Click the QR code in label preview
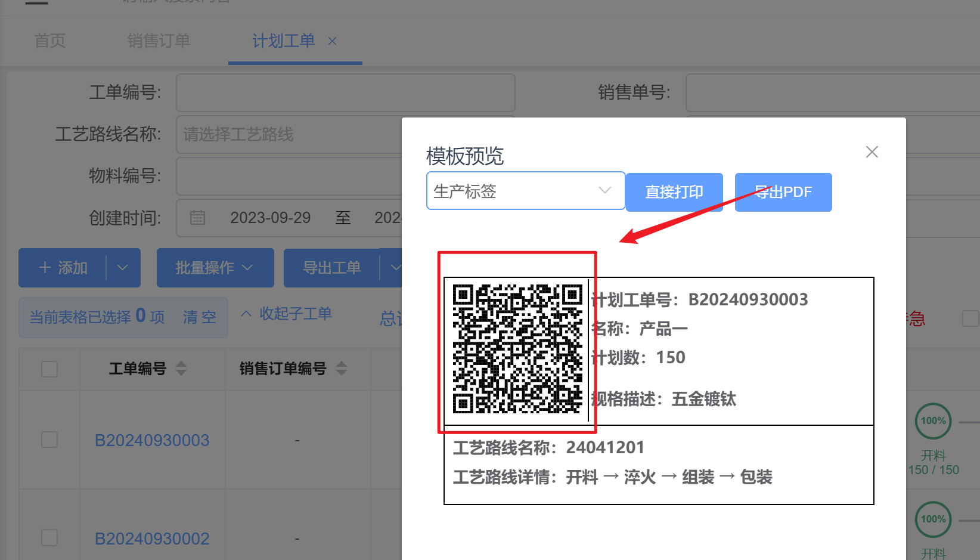Viewport: 980px width, 560px height. click(517, 349)
